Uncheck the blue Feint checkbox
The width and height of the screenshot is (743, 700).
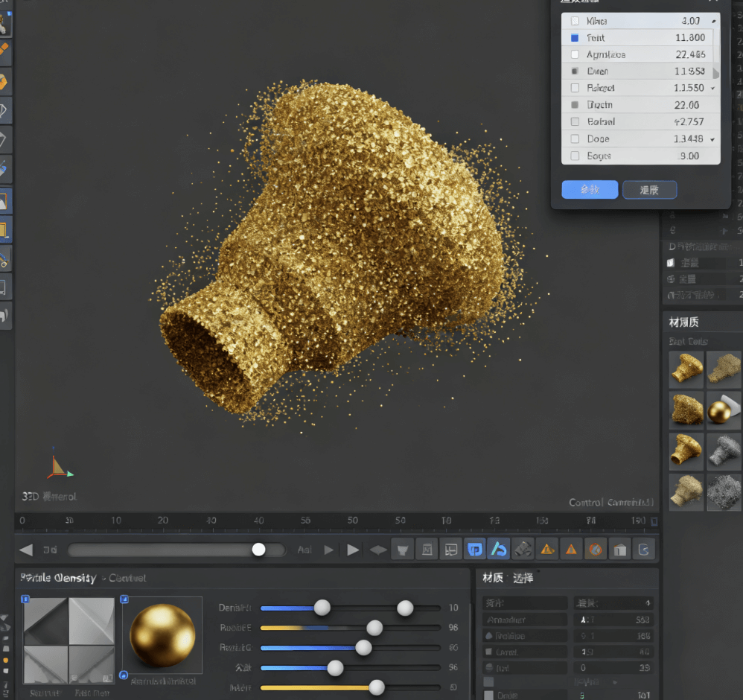575,38
